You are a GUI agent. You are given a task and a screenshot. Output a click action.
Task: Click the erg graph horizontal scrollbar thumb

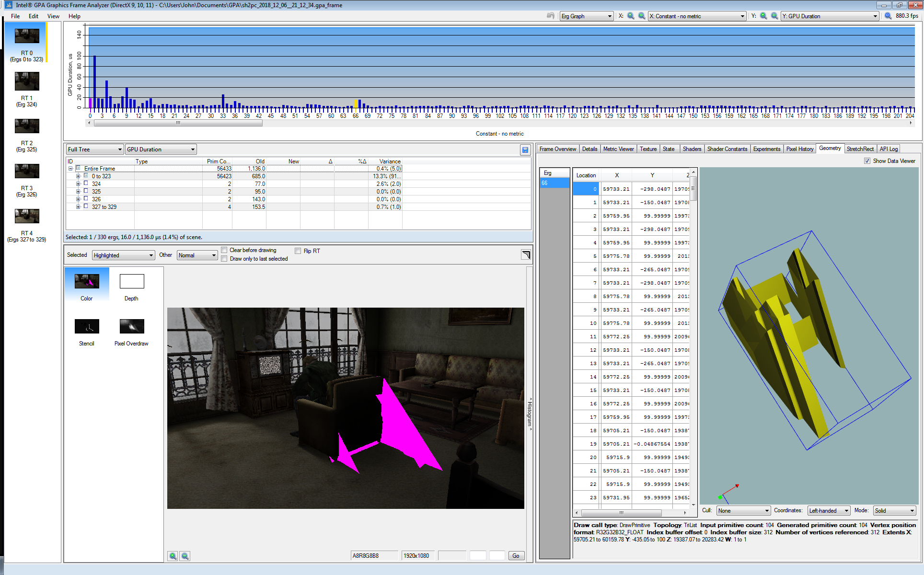point(178,123)
